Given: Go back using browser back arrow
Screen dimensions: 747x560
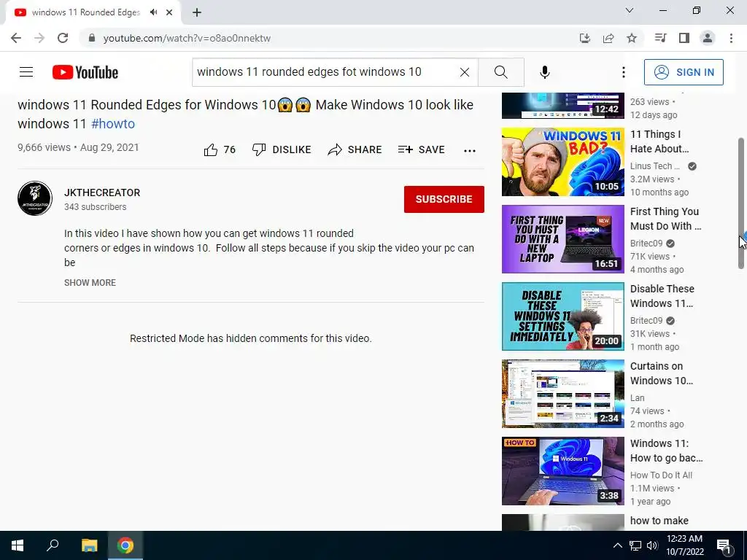Looking at the screenshot, I should (16, 38).
